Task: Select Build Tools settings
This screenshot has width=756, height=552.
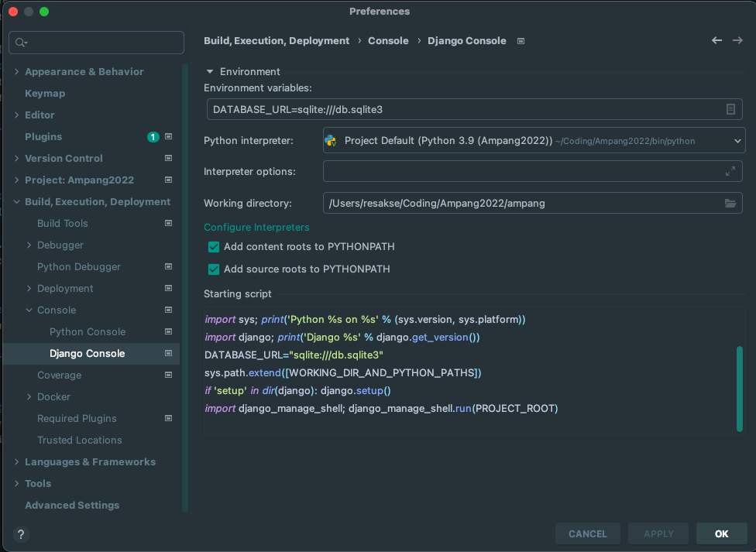Action: pyautogui.click(x=63, y=223)
